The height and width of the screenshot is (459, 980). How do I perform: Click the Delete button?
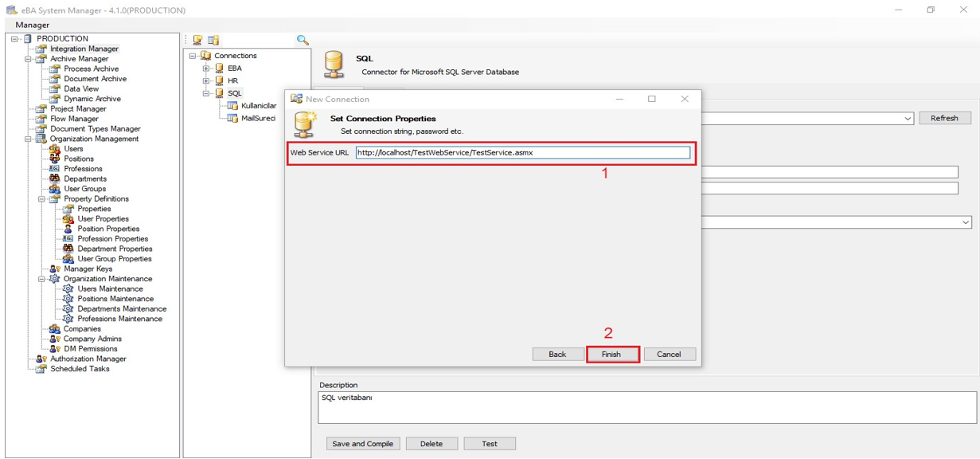tap(431, 444)
